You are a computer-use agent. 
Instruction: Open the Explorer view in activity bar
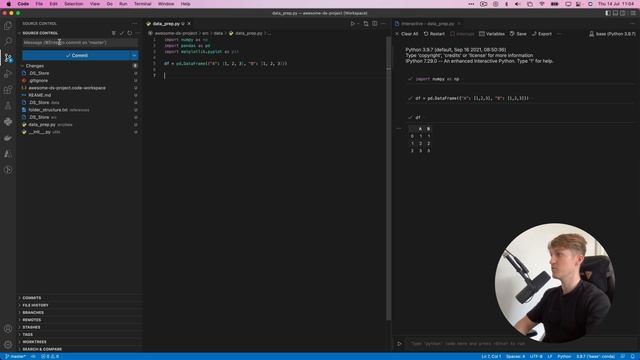tap(8, 25)
